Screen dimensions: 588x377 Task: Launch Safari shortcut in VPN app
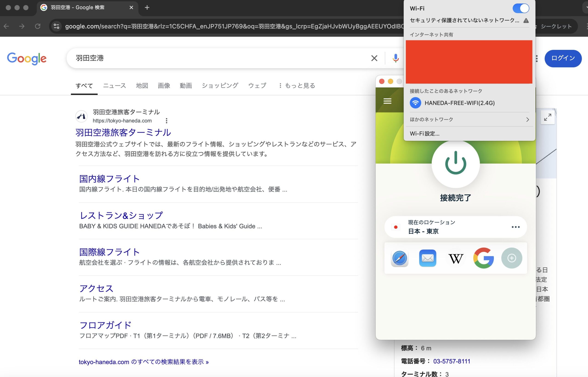pos(400,258)
